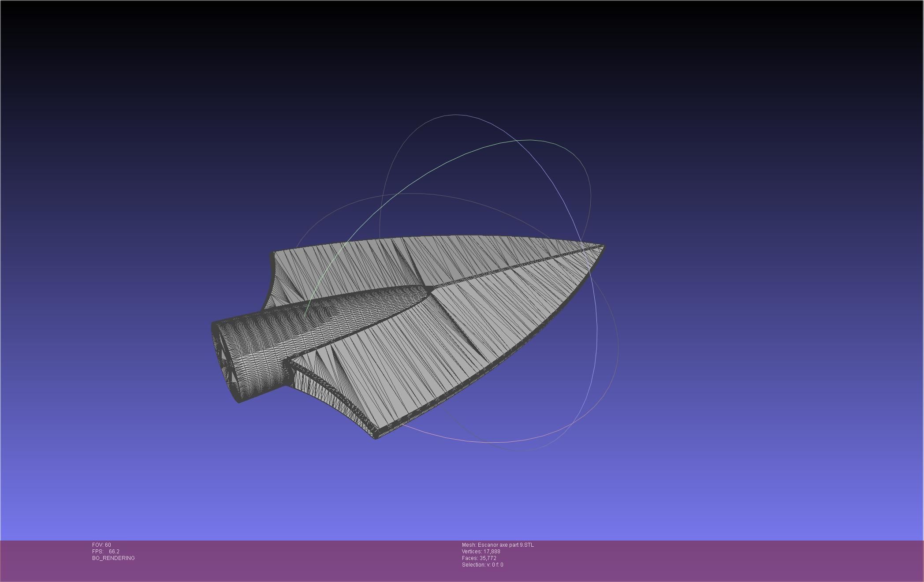Screen dimensions: 924x582
Task: Click the FOV: 60 readout
Action: tap(101, 545)
